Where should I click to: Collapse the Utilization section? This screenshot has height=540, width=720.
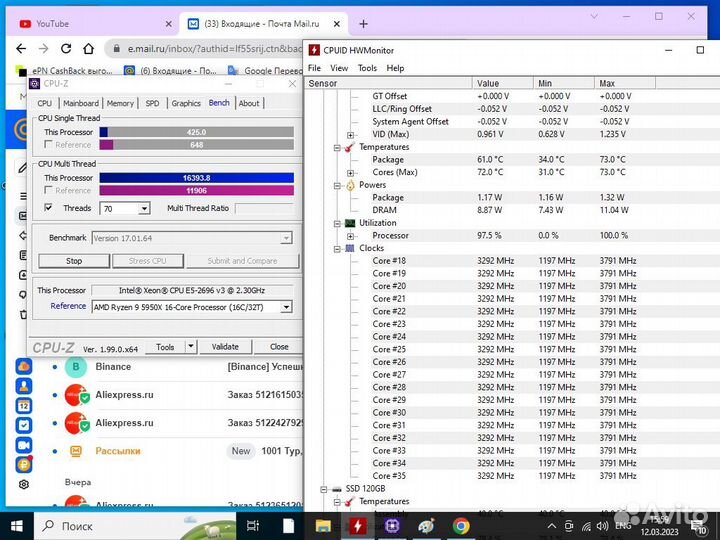337,224
